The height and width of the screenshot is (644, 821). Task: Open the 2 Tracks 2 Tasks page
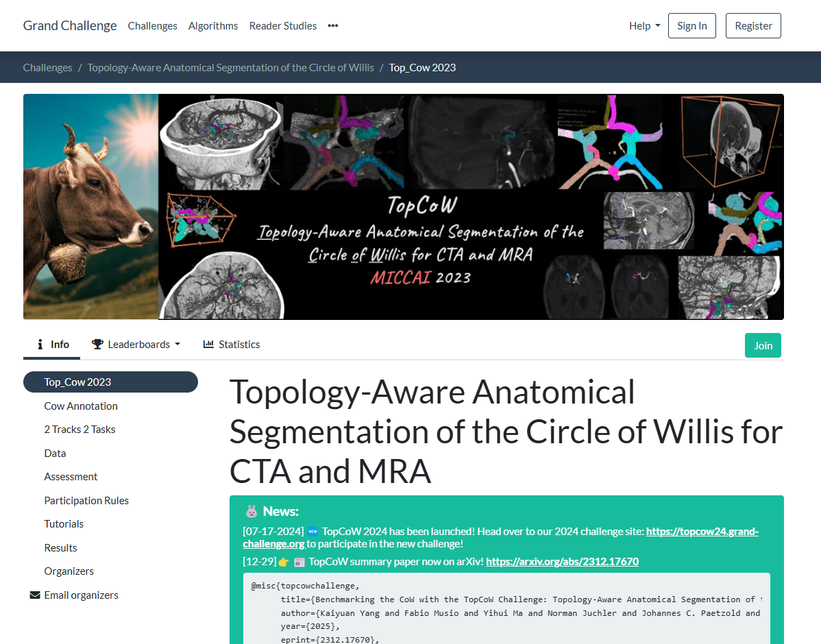click(x=79, y=430)
